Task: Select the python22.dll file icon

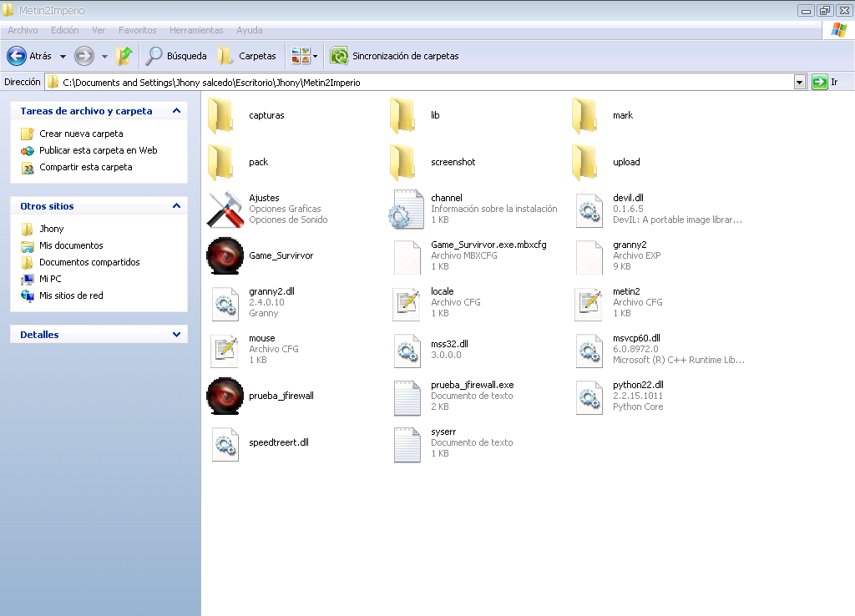Action: pos(589,397)
